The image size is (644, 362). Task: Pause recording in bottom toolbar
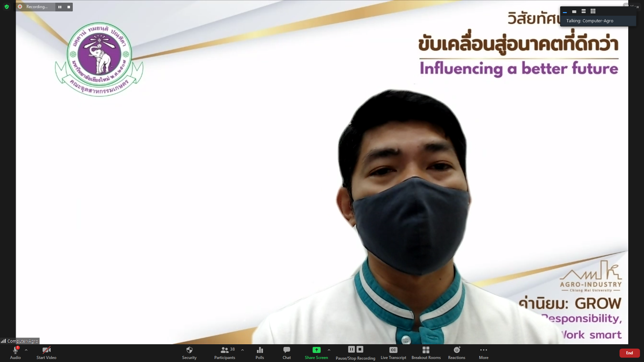[x=352, y=349]
